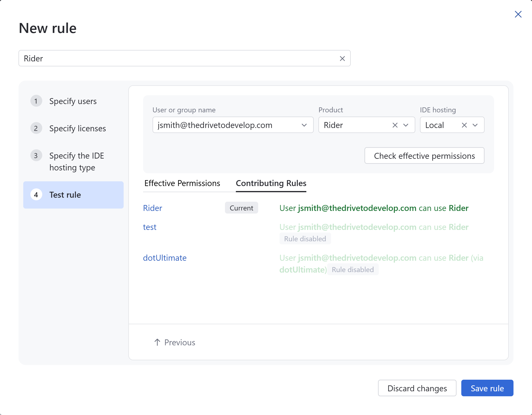The width and height of the screenshot is (532, 415).
Task: Click the Product field label
Action: pos(331,110)
